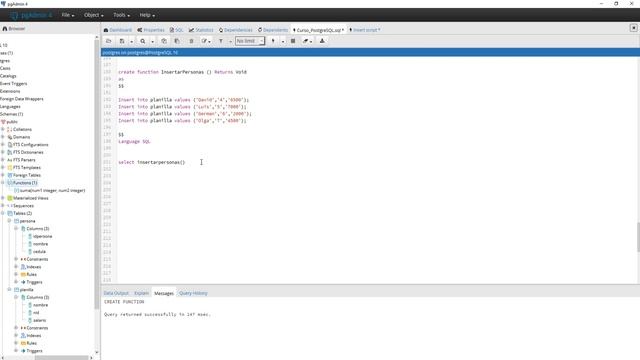Viewport: 640px width, 360px height.
Task: Click the FTS Templates icon
Action: (x=10, y=167)
